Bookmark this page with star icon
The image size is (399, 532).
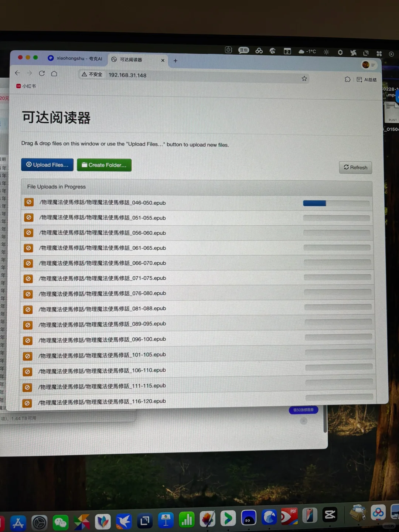point(304,78)
